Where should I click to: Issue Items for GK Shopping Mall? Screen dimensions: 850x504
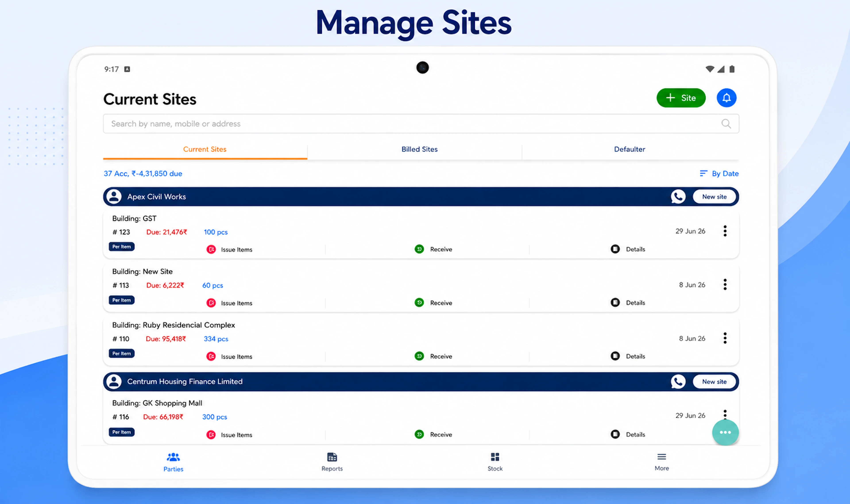[x=229, y=435]
